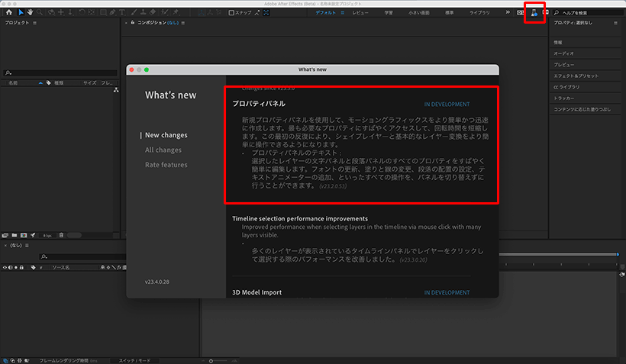Toggle video eye column in timeline header
The width and height of the screenshot is (626, 364).
[5, 267]
